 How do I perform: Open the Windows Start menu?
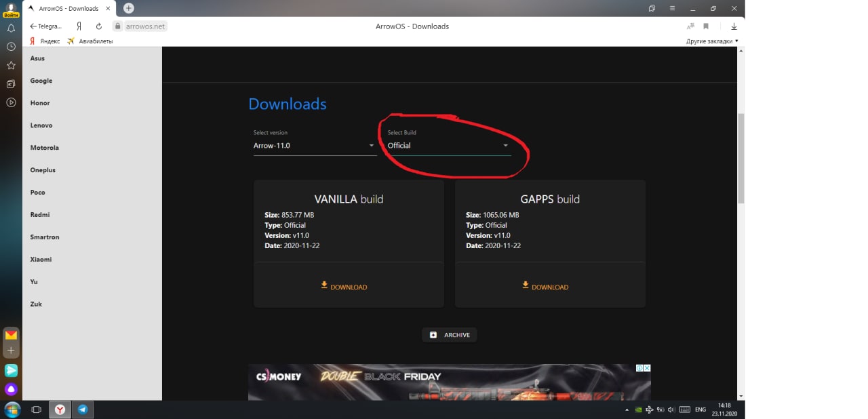click(13, 410)
